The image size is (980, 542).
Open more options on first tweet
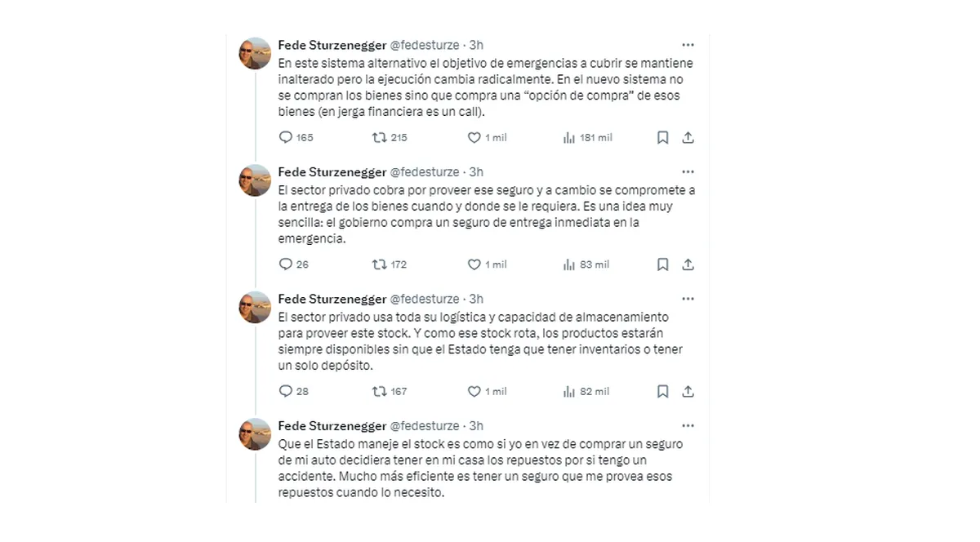688,45
